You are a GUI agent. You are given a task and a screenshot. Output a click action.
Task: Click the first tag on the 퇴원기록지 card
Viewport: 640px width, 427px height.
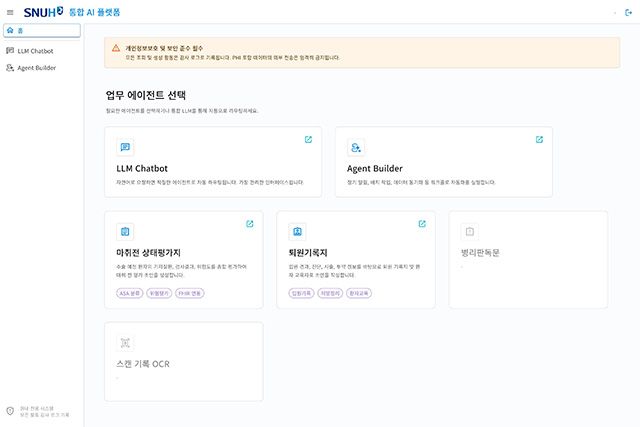[x=302, y=293]
